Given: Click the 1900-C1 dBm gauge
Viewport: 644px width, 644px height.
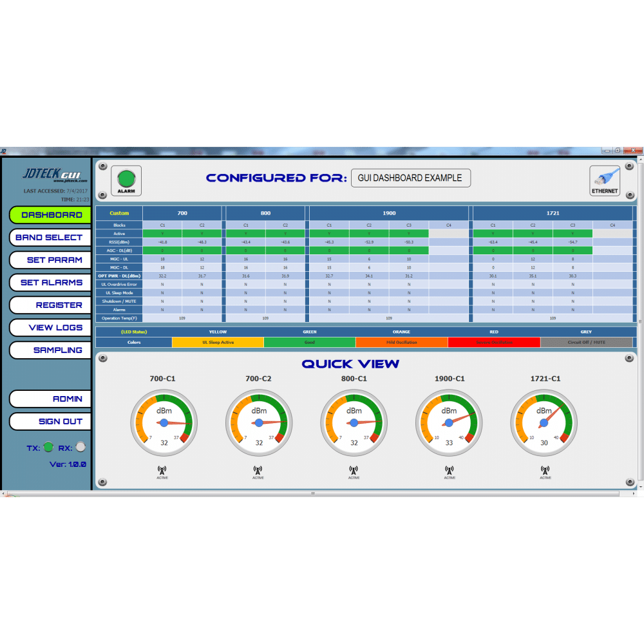Looking at the screenshot, I should (x=449, y=422).
